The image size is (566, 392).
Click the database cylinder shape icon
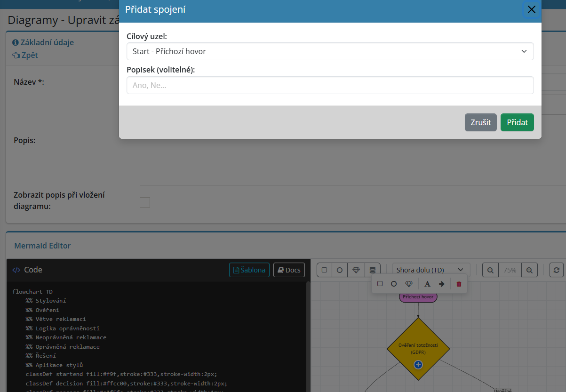point(372,270)
